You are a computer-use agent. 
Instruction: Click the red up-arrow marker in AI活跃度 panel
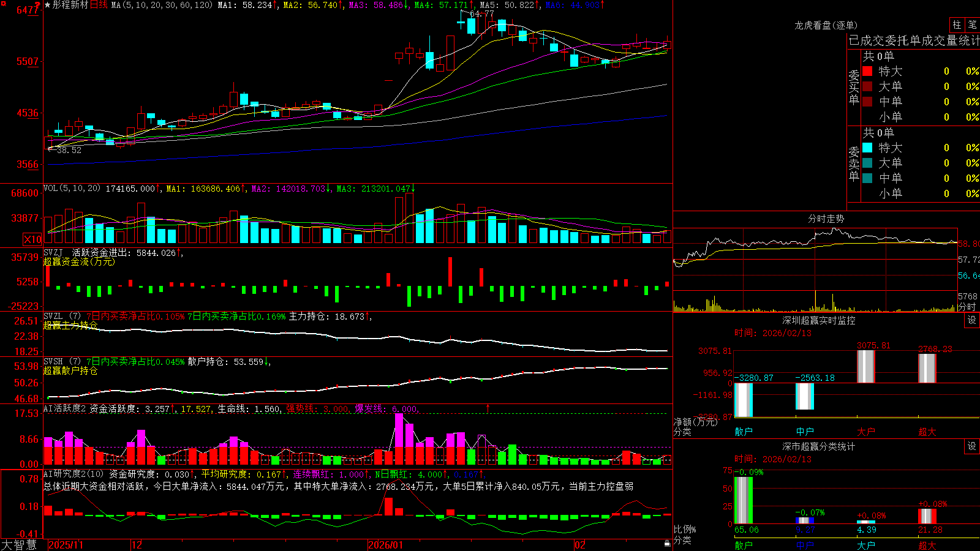pos(488,408)
